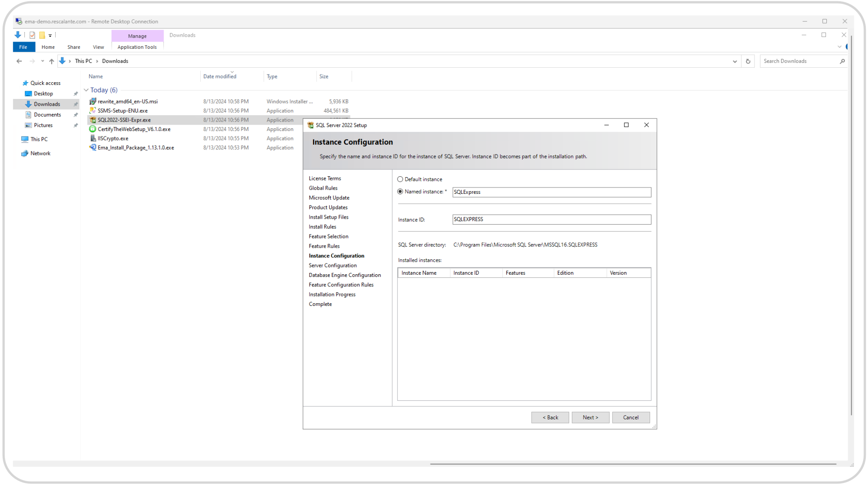
Task: Click the Version column header in installed instances
Action: [628, 273]
